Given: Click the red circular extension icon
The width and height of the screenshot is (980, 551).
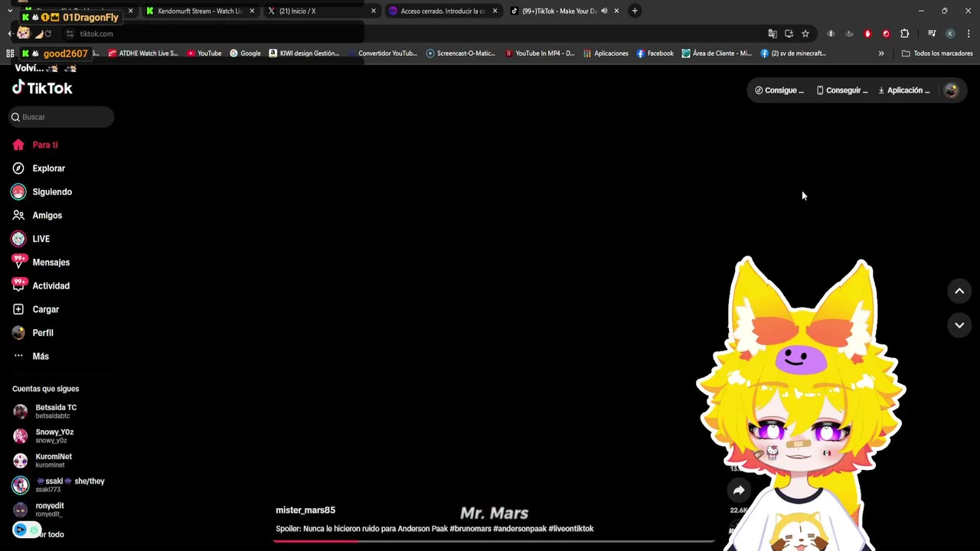Looking at the screenshot, I should [x=886, y=34].
